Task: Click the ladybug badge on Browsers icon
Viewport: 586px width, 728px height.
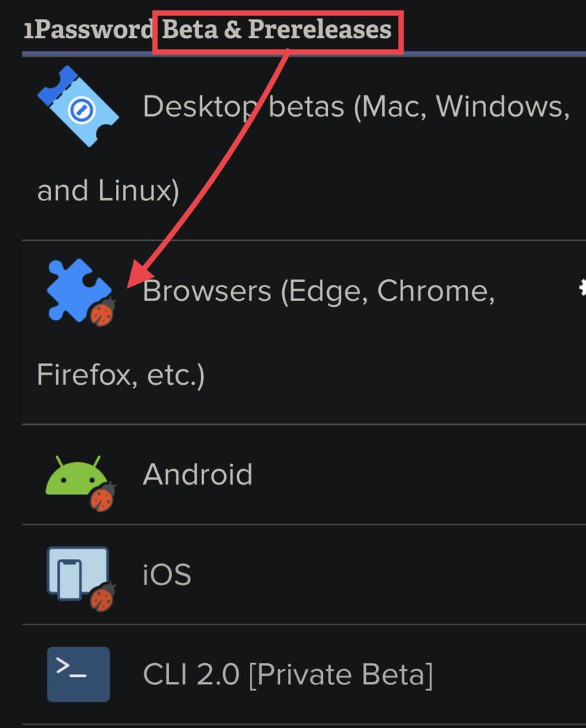Action: pyautogui.click(x=103, y=313)
